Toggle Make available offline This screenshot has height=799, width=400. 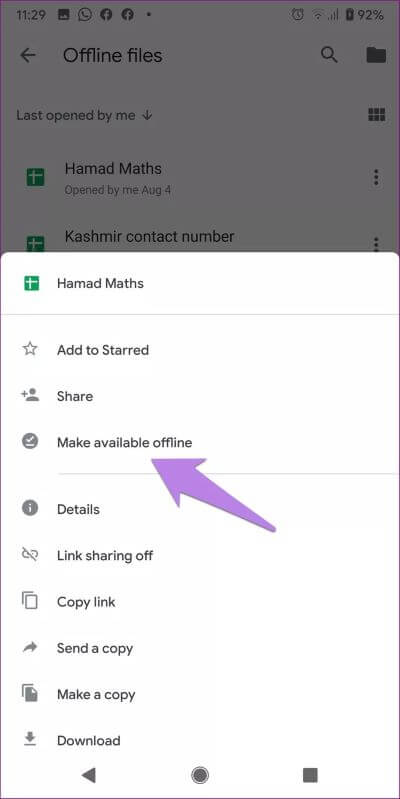tap(200, 442)
